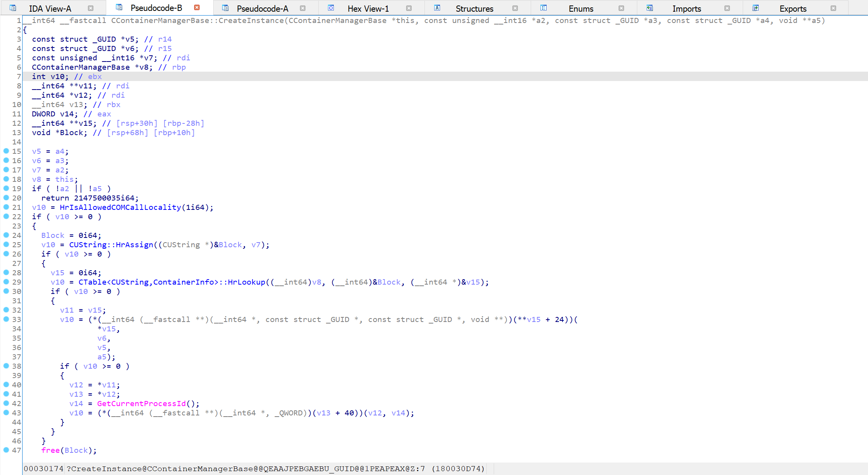
Task: Click the Exports tab icon
Action: 756,8
